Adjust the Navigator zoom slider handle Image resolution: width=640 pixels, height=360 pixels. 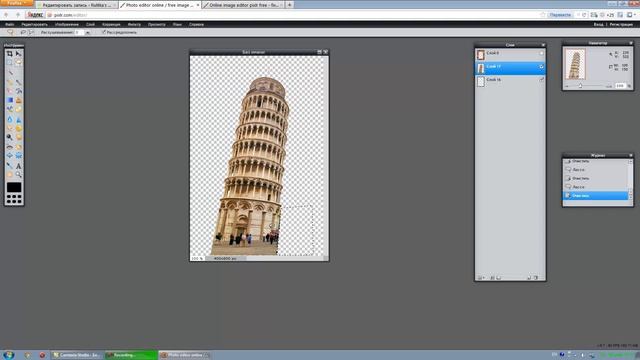click(x=580, y=86)
